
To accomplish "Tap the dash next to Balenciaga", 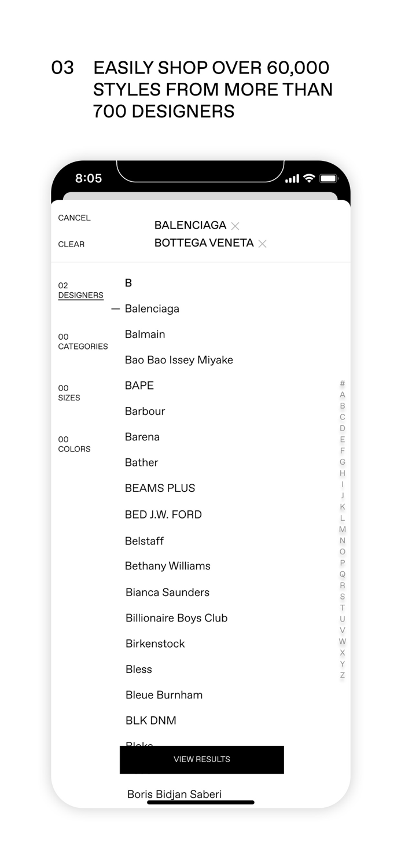I will (115, 309).
